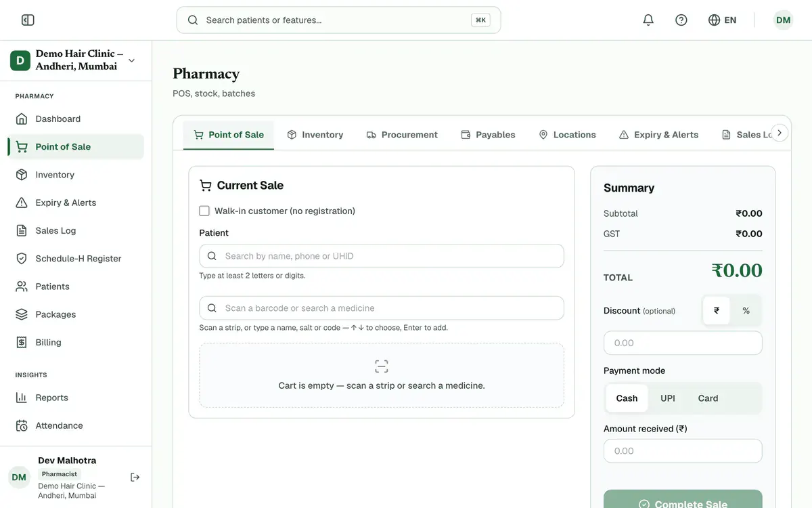This screenshot has height=508, width=812.
Task: Switch to the Inventory tab
Action: coord(315,135)
